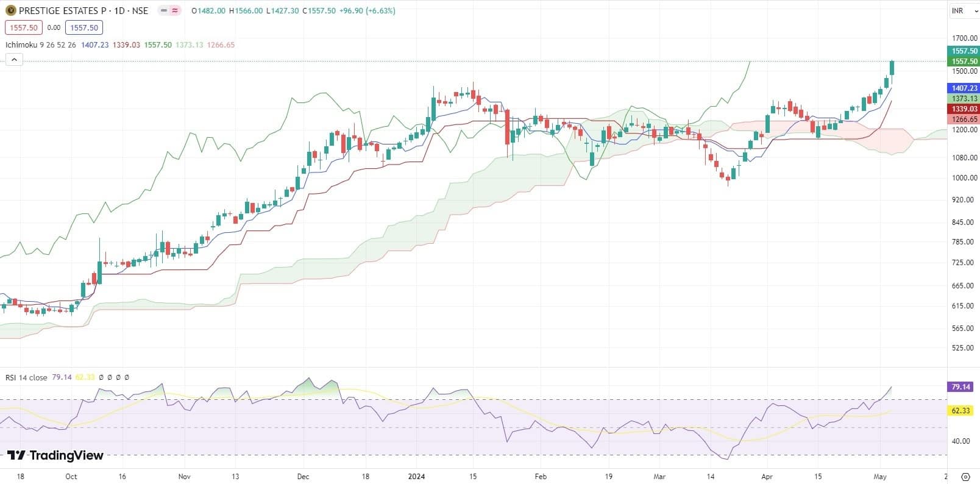Screen dimensions: 980x484
Task: Click the red sell price 1557.50 button
Action: pos(24,27)
